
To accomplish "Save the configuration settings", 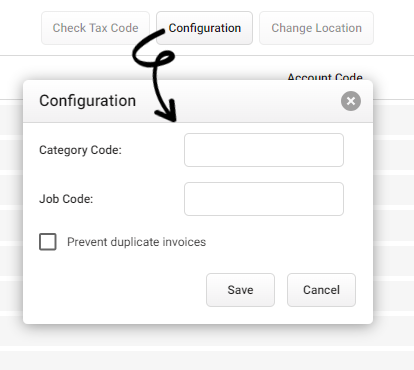I will [x=240, y=290].
